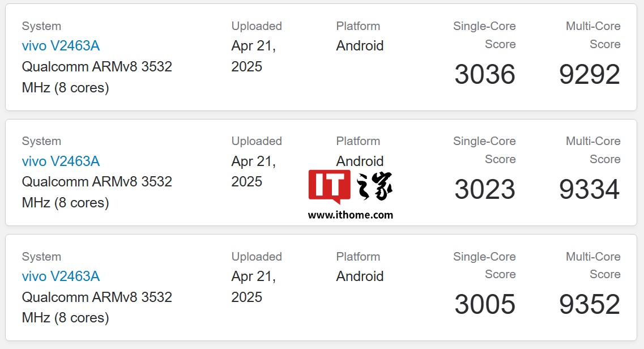Click the multi-core score 9352
This screenshot has height=349, width=644.
point(590,305)
